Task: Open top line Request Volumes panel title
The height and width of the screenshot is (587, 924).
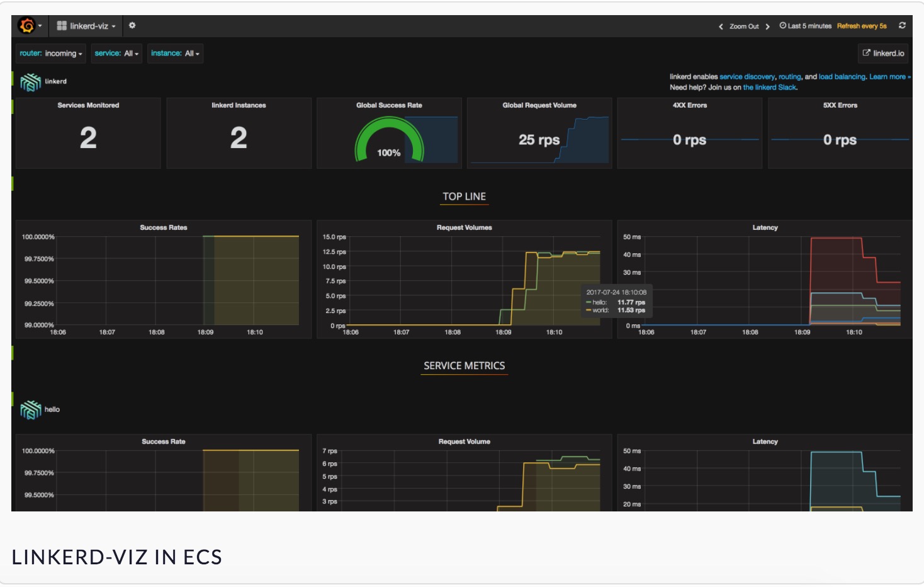Action: [x=465, y=227]
